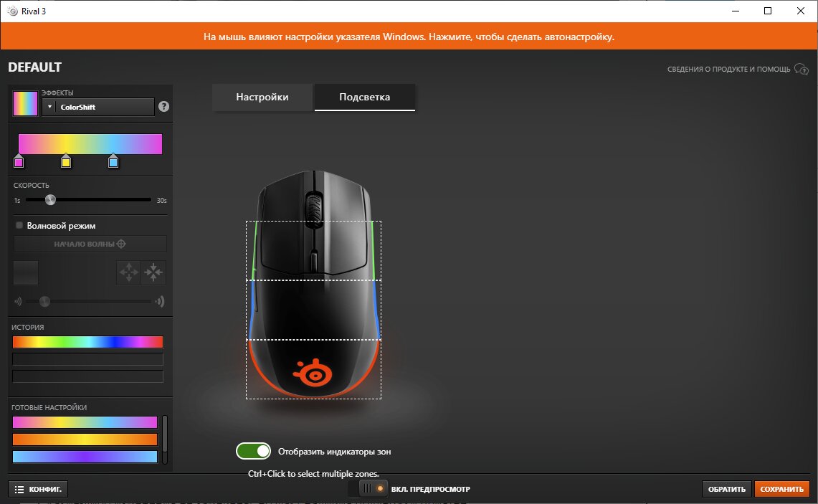Select the middle lighting zone on the mouse
This screenshot has width=818, height=504.
point(313,310)
